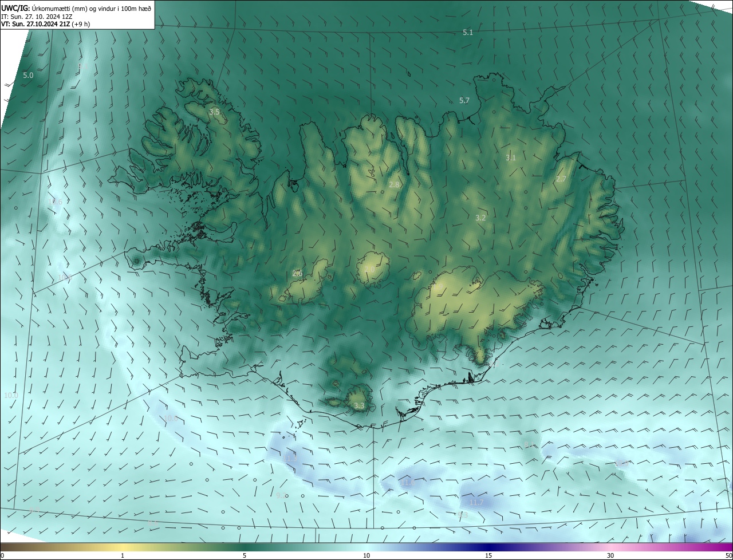Pick the pink color band above the 30 tick
Viewport: 733px width, 560px height.
coord(610,547)
